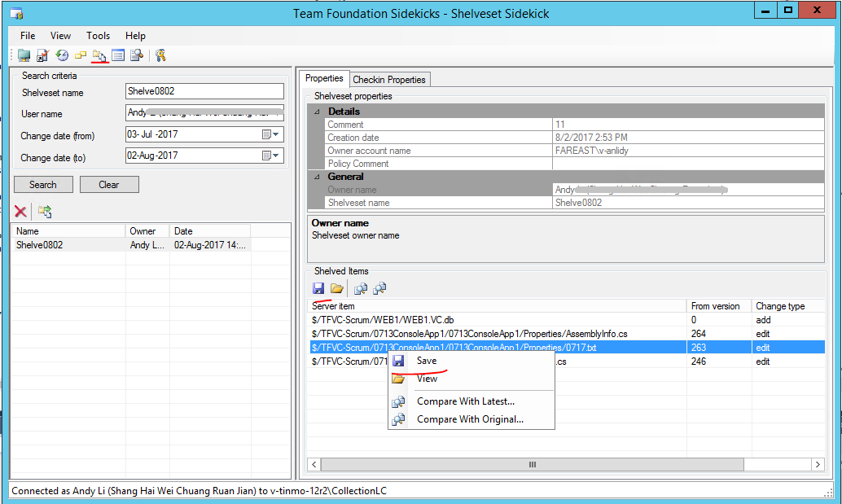Open the History Sidekick clock icon
The image size is (842, 504).
click(x=62, y=55)
